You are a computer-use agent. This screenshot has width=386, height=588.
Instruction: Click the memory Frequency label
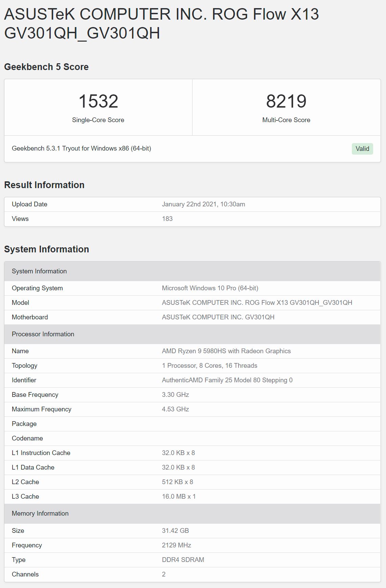click(x=27, y=545)
